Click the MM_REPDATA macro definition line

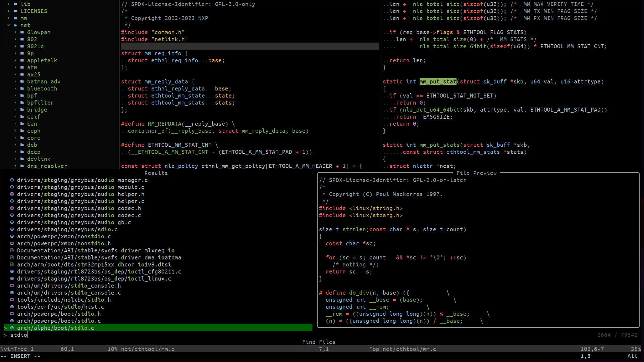click(178, 124)
